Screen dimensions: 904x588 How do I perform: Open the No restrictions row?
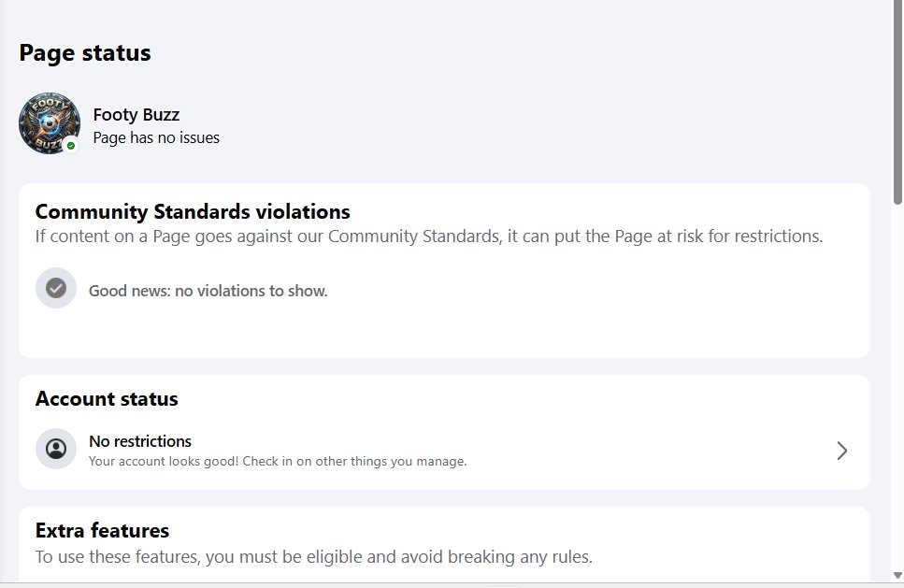point(444,451)
